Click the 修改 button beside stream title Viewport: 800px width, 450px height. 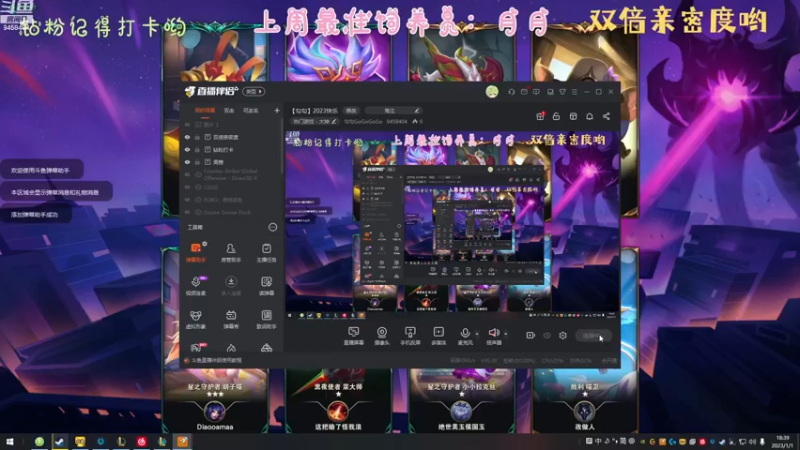(x=352, y=110)
